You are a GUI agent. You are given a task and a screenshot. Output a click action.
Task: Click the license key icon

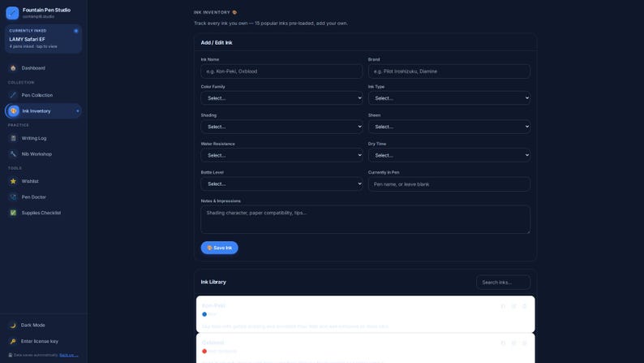coord(13,341)
